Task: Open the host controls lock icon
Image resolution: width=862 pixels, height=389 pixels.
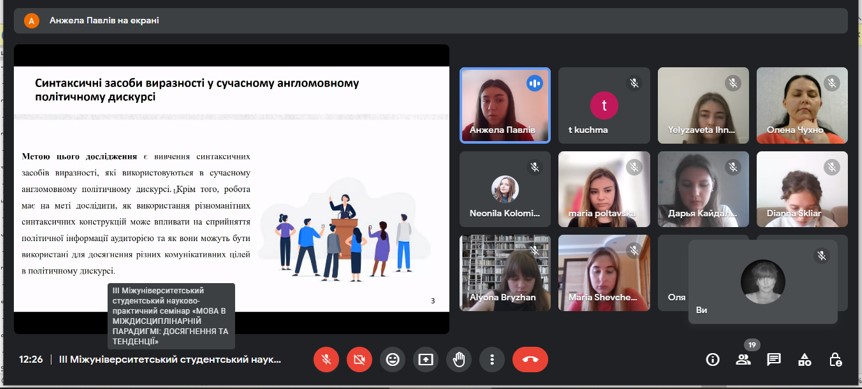Action: pos(835,360)
